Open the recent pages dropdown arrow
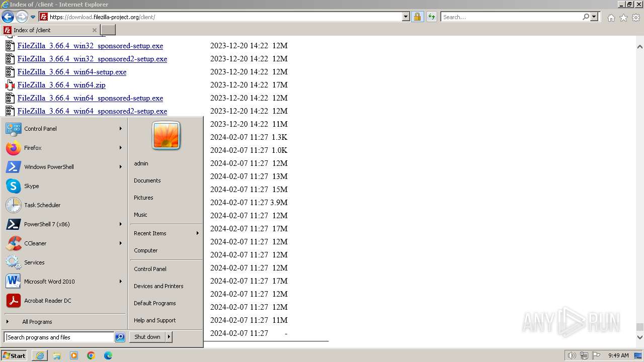 (x=33, y=17)
